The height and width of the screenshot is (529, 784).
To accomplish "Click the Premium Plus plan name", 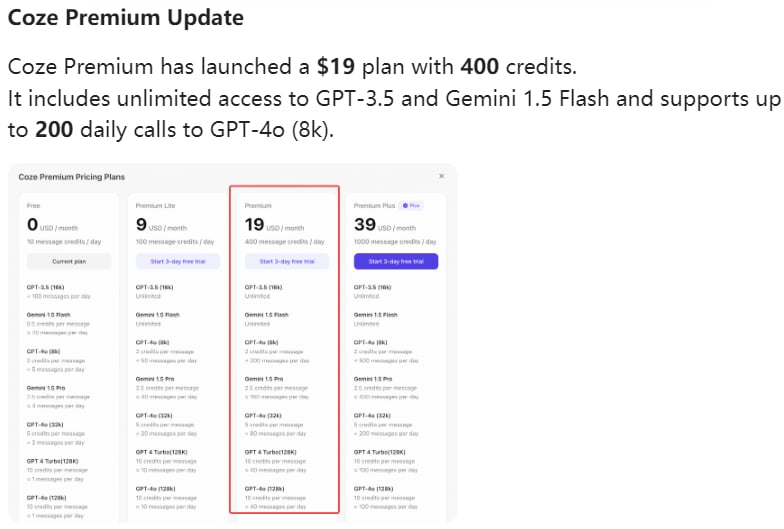I will 374,206.
